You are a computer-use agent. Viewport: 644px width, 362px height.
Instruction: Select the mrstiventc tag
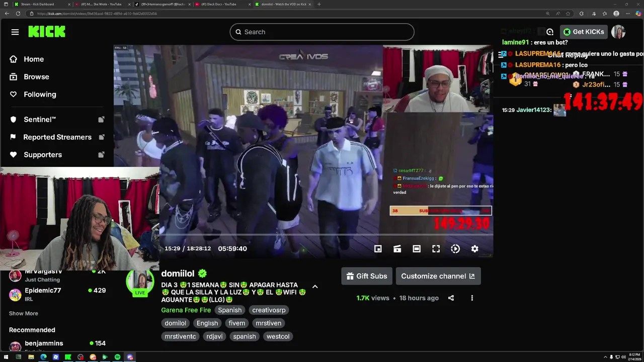pyautogui.click(x=180, y=336)
